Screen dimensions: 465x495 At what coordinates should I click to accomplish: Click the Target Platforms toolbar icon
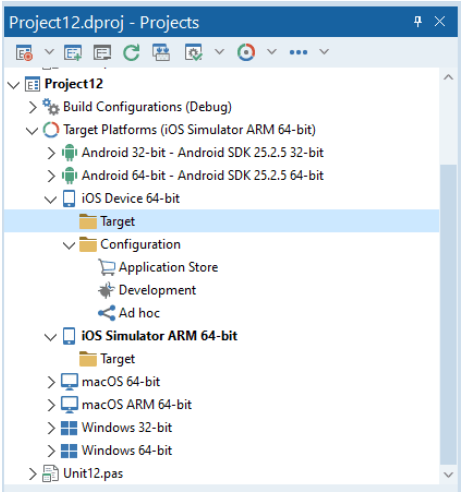click(x=246, y=52)
